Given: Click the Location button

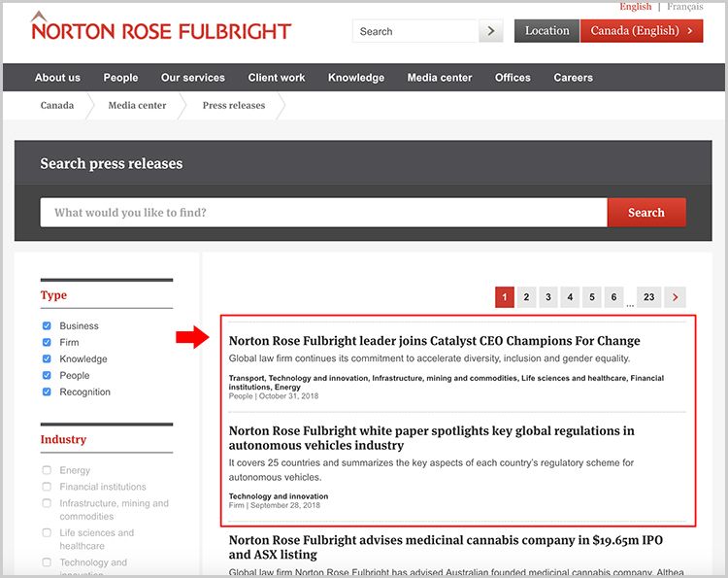Looking at the screenshot, I should point(546,31).
